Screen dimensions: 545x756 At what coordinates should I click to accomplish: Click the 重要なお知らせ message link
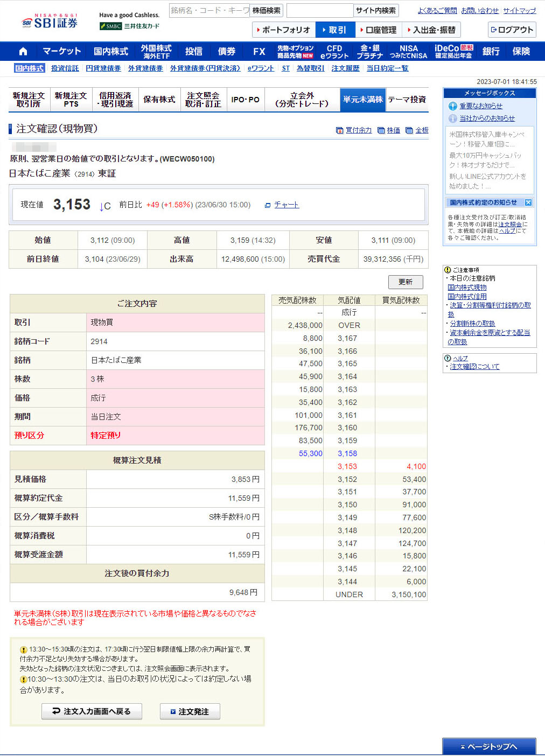click(x=480, y=106)
